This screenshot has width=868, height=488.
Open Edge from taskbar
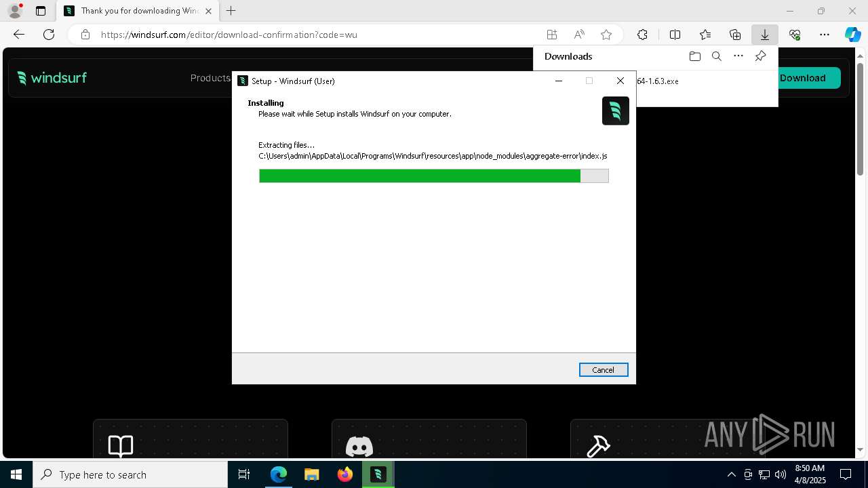coord(279,474)
